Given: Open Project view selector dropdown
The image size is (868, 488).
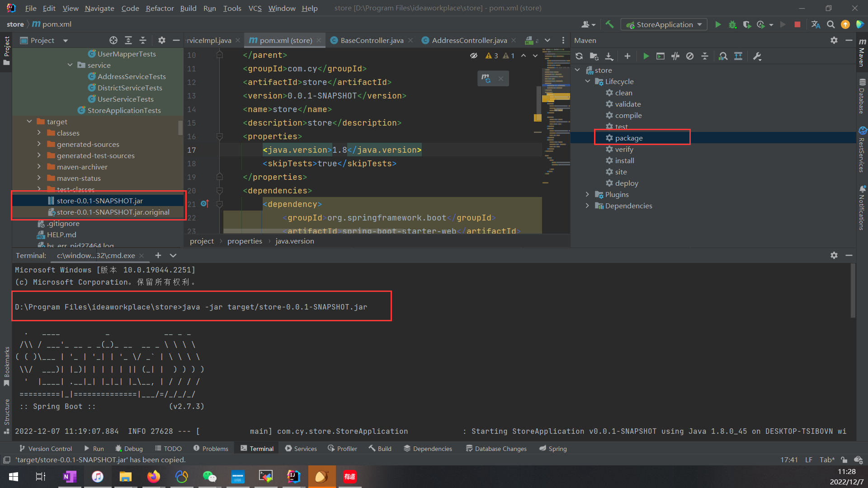Looking at the screenshot, I should (66, 40).
